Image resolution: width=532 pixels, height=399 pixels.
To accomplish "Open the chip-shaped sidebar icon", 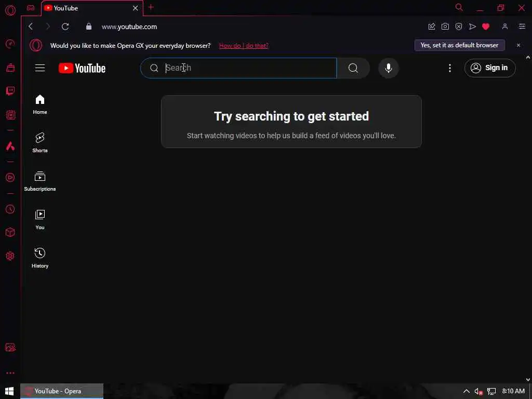I will coord(10,115).
